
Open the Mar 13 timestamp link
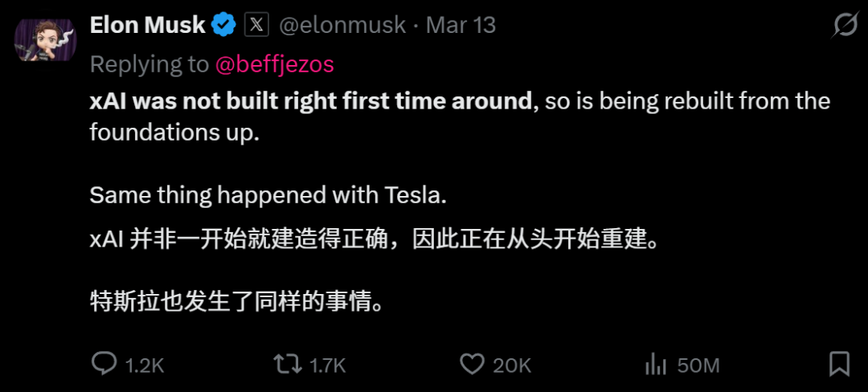461,26
